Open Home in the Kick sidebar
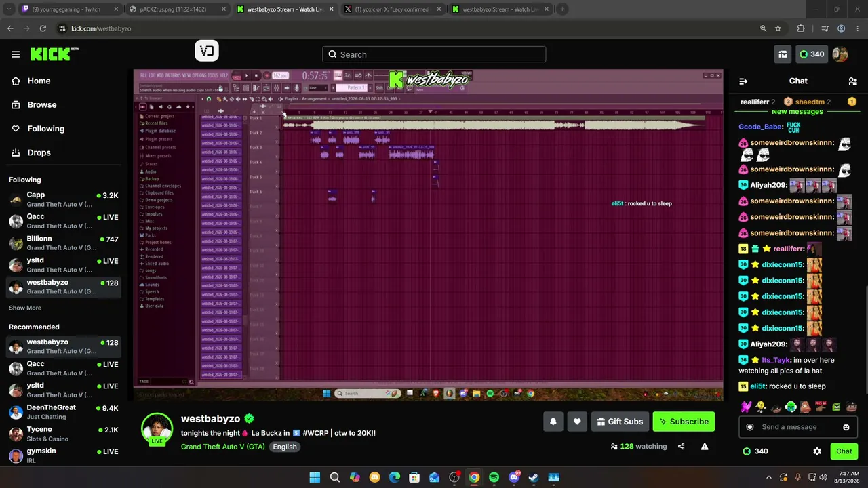Image resolution: width=868 pixels, height=488 pixels. coord(39,81)
